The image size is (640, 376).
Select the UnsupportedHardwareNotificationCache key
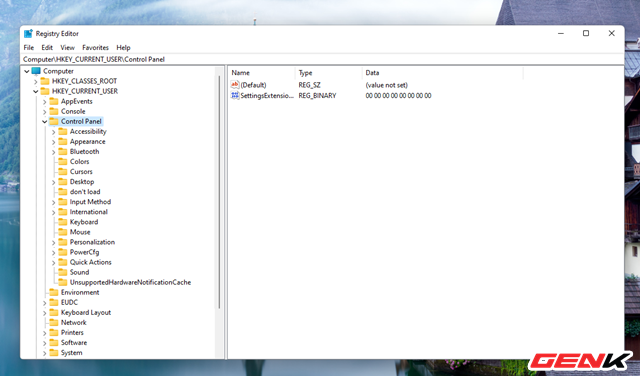point(130,282)
